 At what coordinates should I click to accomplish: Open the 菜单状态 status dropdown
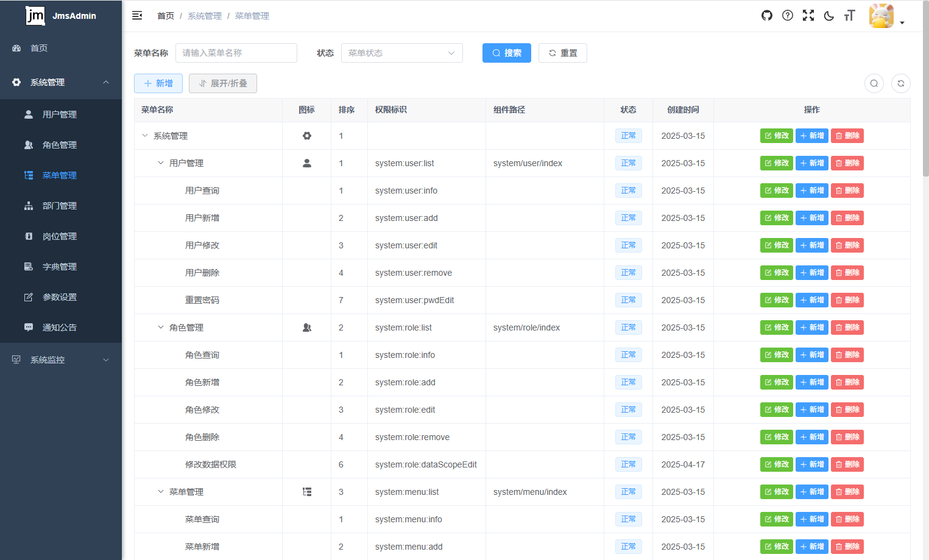pyautogui.click(x=402, y=53)
